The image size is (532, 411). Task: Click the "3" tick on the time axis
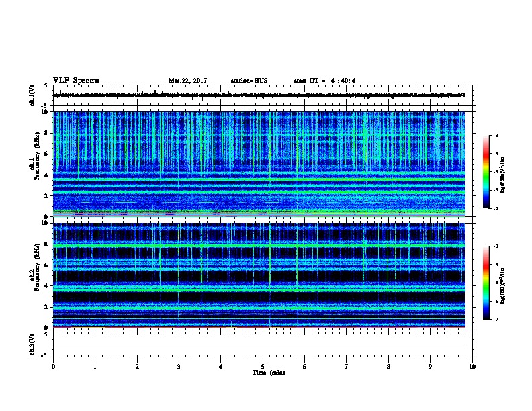(x=179, y=367)
